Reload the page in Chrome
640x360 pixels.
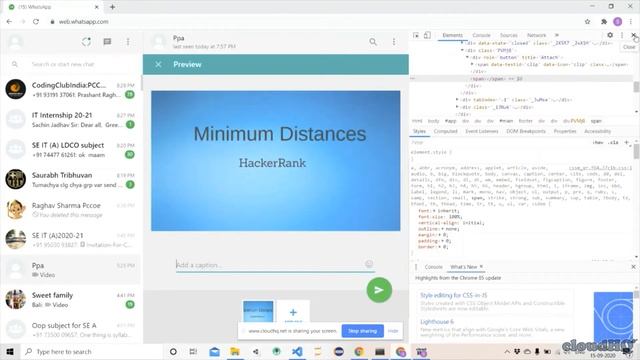[x=36, y=22]
